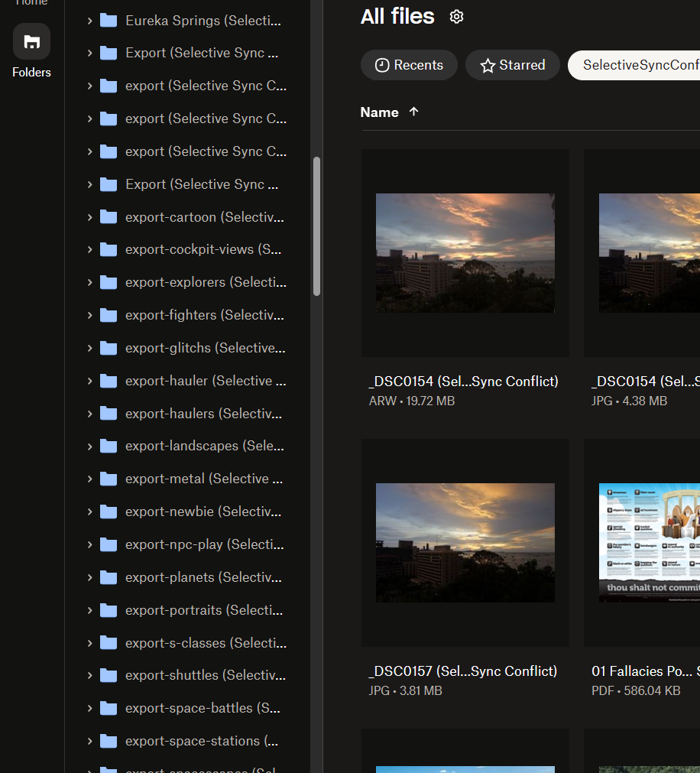Expand the export-shuttles folder chevron
The image size is (700, 773).
(x=89, y=675)
